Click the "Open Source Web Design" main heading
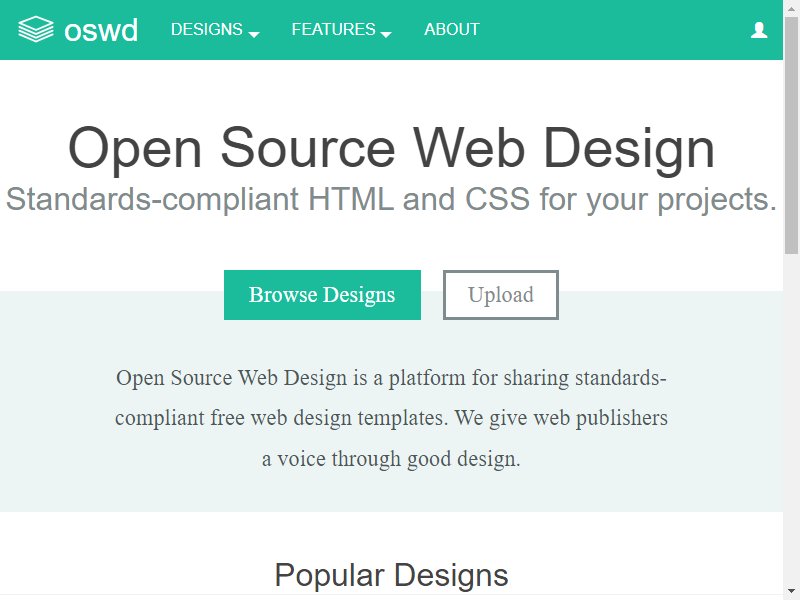This screenshot has width=800, height=600. click(x=391, y=148)
